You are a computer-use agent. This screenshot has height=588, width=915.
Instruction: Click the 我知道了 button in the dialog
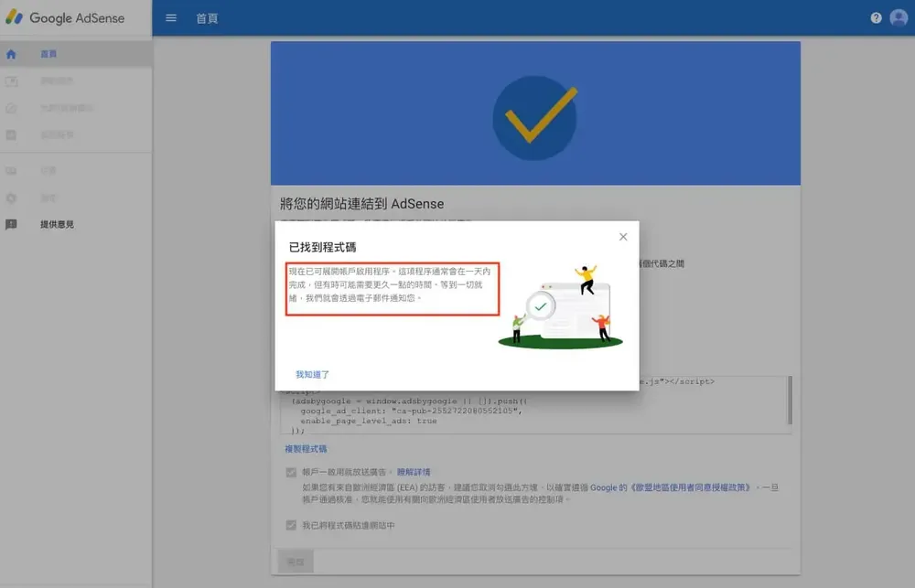(312, 375)
